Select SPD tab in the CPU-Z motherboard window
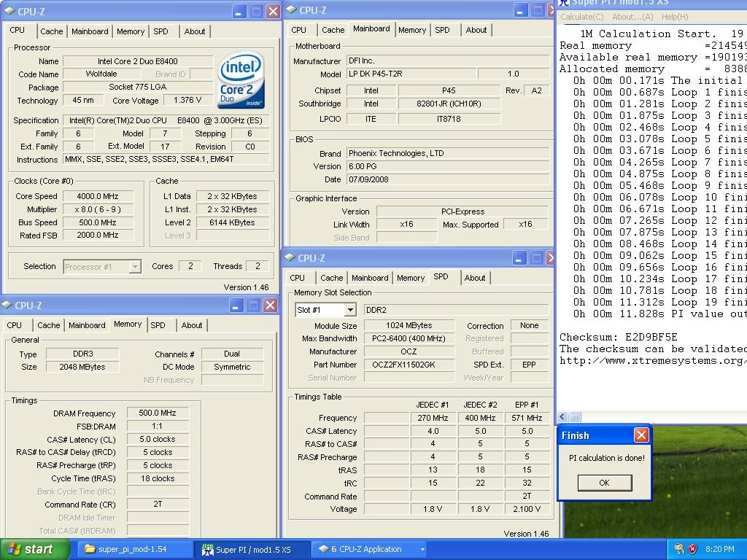This screenshot has height=560, width=747. 443,30
